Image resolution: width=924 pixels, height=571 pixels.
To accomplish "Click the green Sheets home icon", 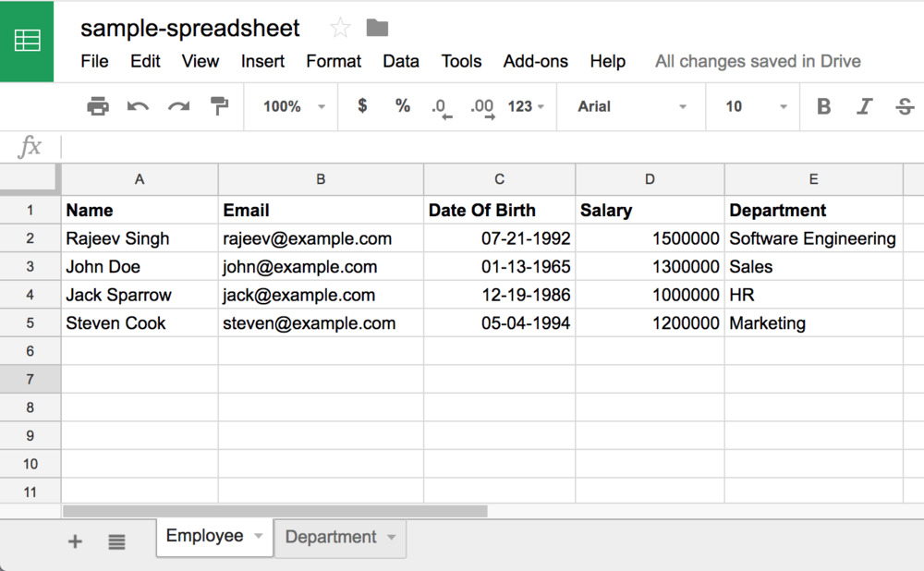I will tap(27, 42).
